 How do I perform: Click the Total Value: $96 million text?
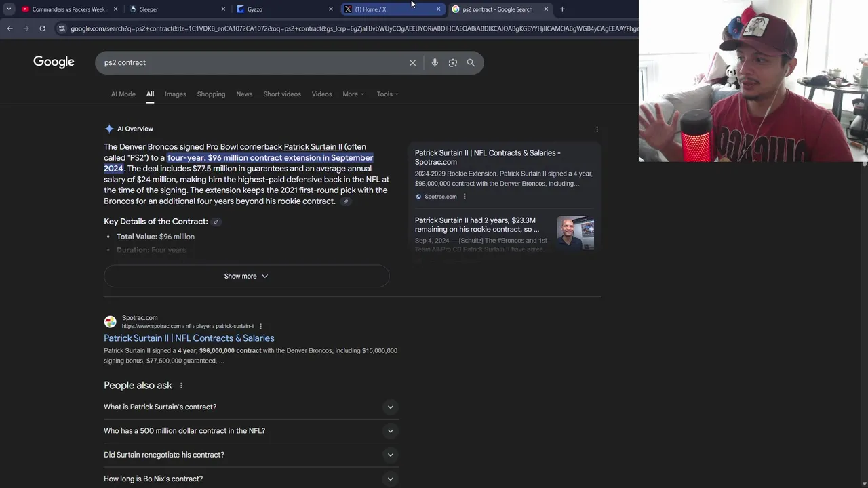(155, 237)
